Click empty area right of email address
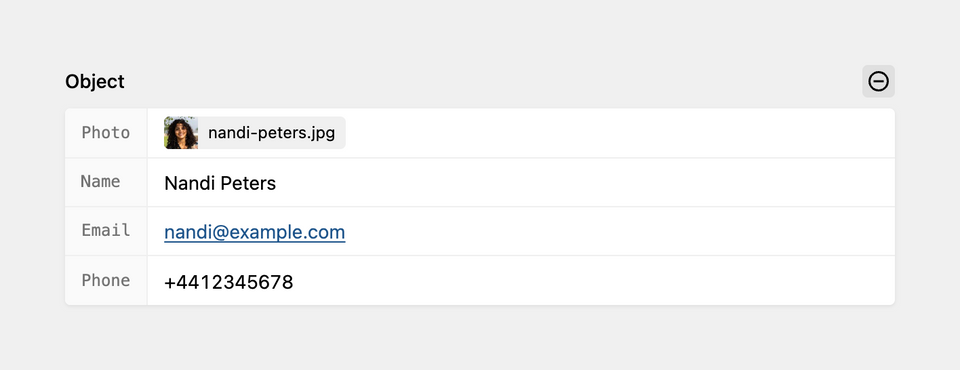The height and width of the screenshot is (370, 960). [618, 232]
